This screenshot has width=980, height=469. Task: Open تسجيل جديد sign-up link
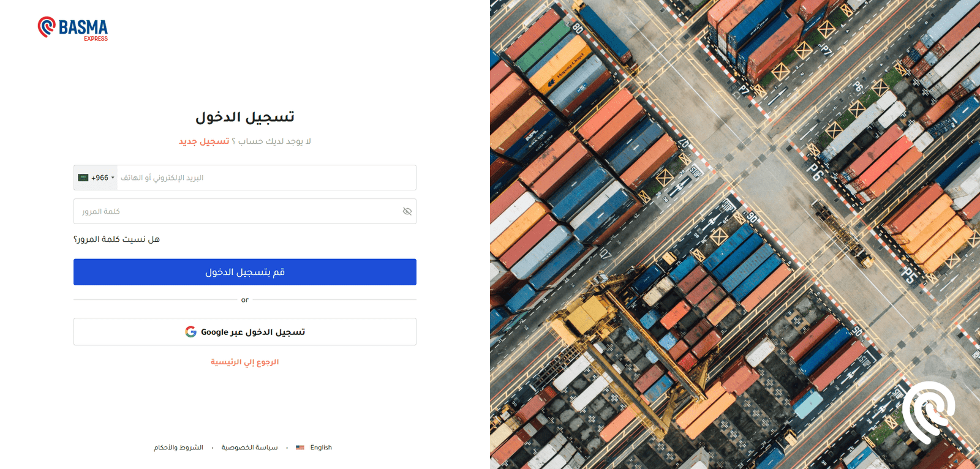click(204, 141)
